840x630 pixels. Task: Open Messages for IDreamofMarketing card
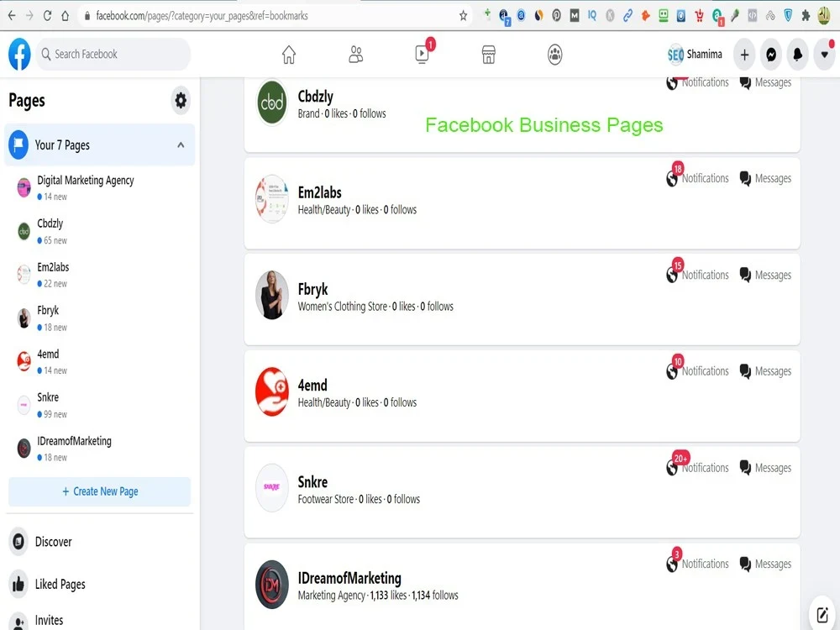pos(765,564)
